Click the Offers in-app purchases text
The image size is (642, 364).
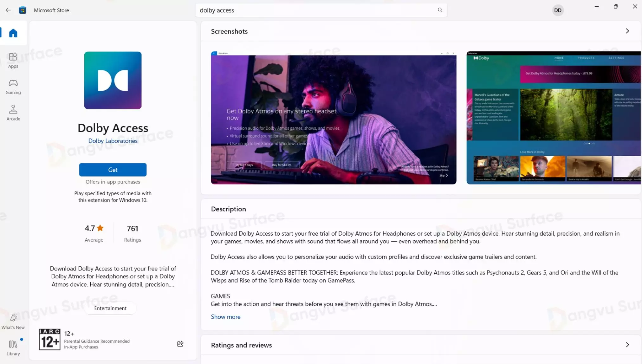click(x=113, y=182)
